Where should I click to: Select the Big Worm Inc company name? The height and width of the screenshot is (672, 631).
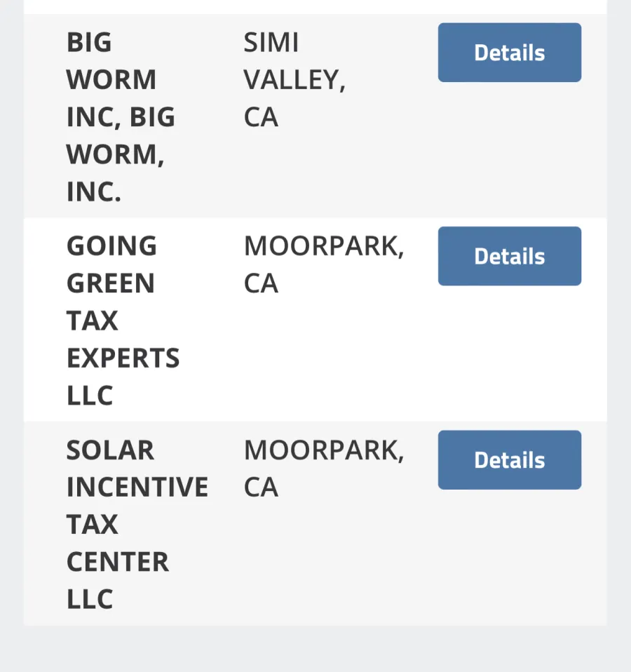pos(121,116)
